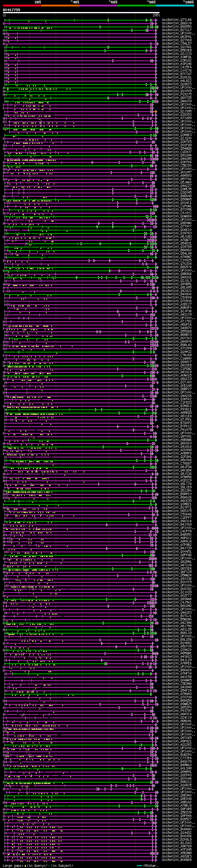Select the UniRef100_C5ALD7 entry
The width and height of the screenshot is (197, 868).
tap(176, 43)
